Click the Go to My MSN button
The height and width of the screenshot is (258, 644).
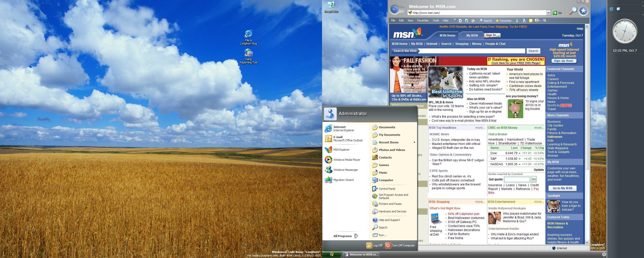pyautogui.click(x=562, y=188)
